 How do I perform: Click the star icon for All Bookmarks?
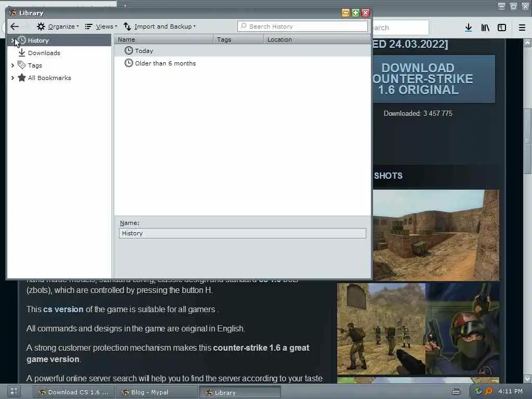tap(22, 78)
